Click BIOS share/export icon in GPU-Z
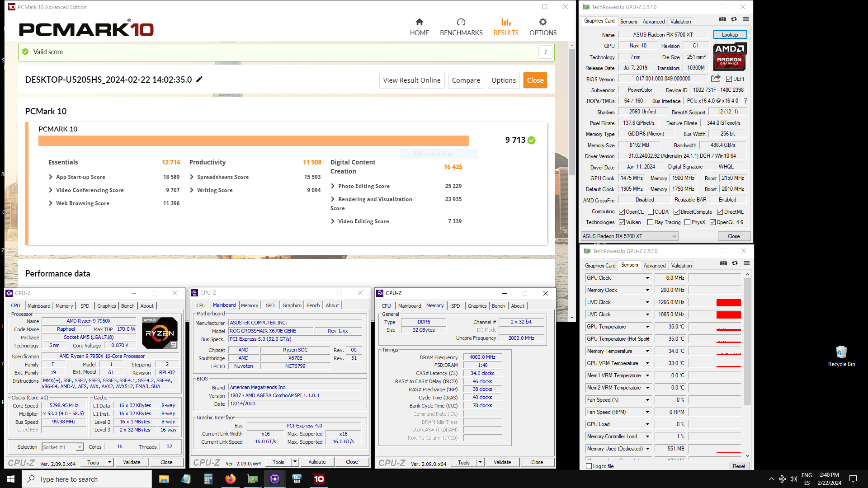 pos(716,79)
